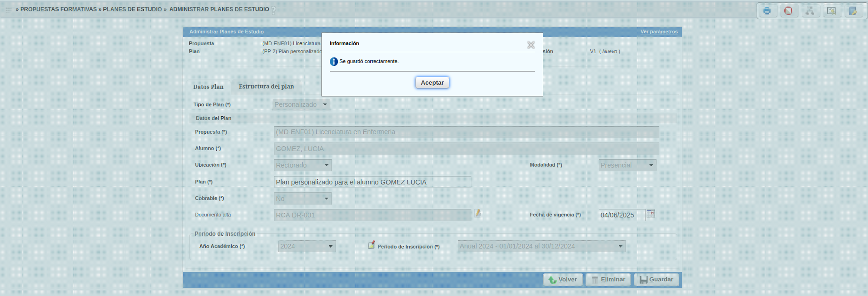Open the calendar picker for Fecha de vigencia
The height and width of the screenshot is (296, 868).
(651, 214)
